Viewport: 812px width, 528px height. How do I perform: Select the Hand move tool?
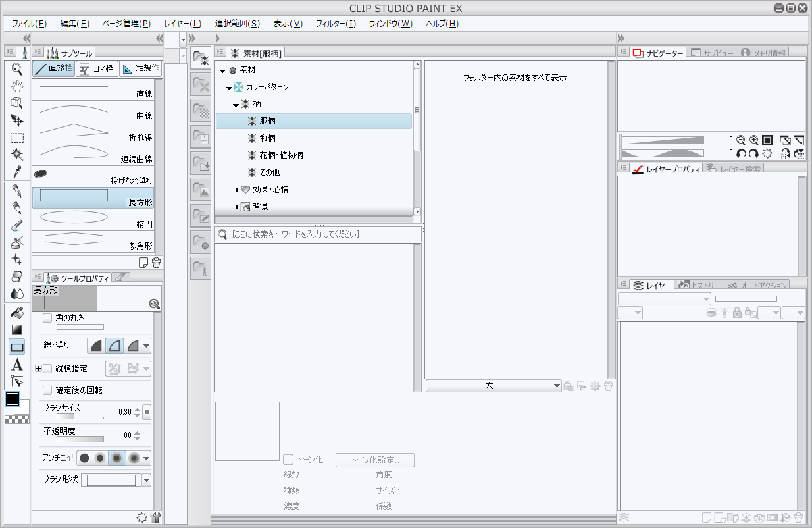(x=17, y=86)
